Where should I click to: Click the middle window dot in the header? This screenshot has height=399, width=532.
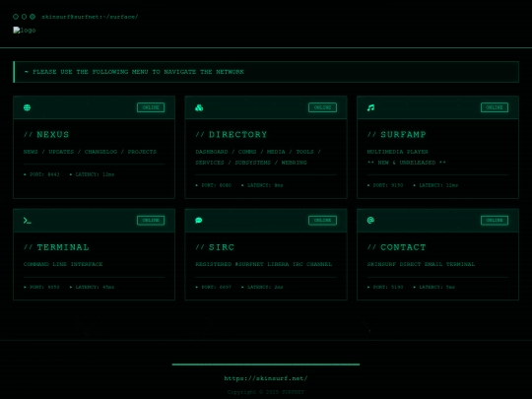click(24, 17)
